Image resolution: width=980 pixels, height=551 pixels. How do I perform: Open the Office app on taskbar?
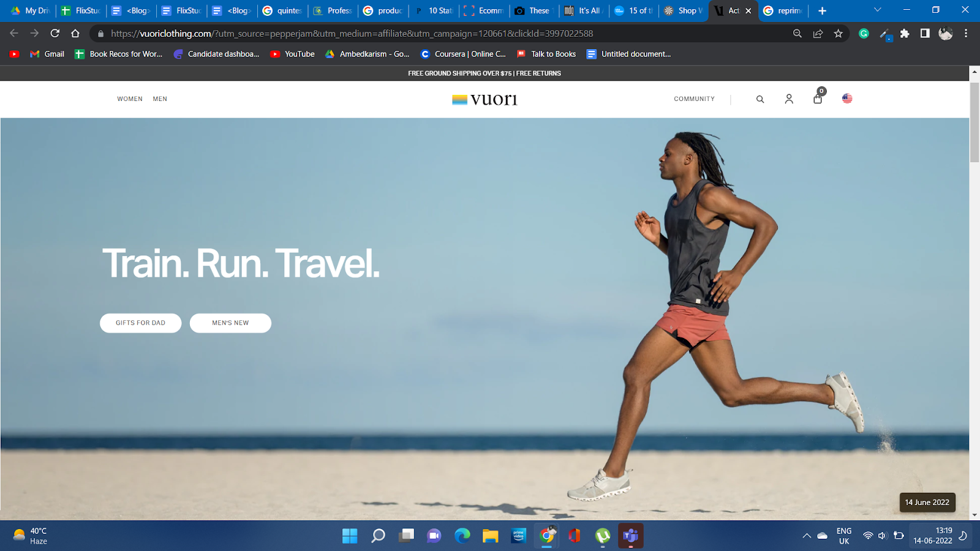click(x=575, y=536)
